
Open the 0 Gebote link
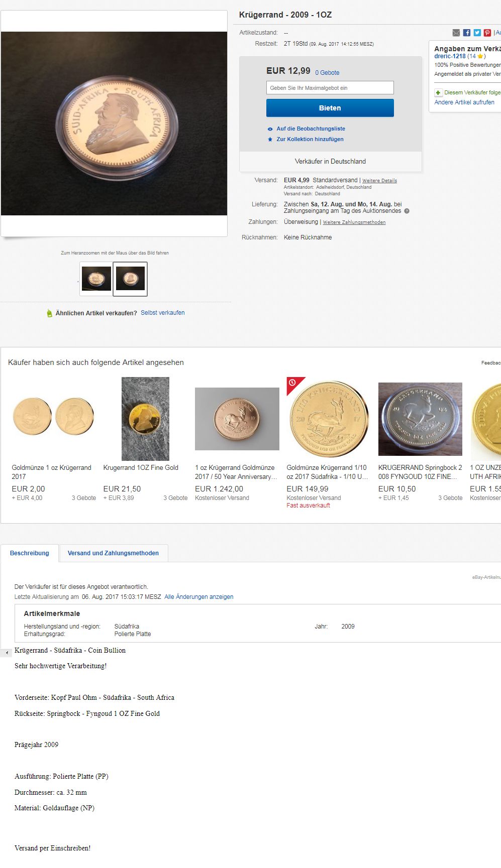pyautogui.click(x=327, y=73)
